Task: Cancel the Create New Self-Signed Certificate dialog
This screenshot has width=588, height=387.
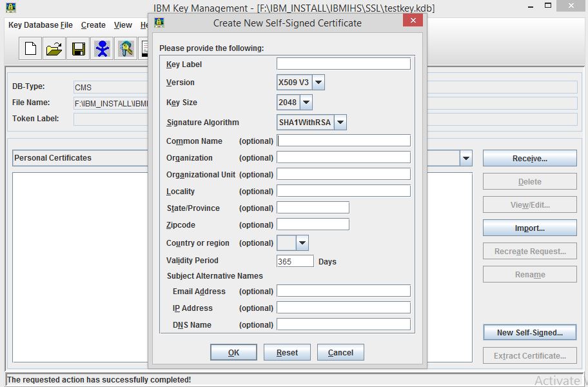Action: pyautogui.click(x=340, y=352)
